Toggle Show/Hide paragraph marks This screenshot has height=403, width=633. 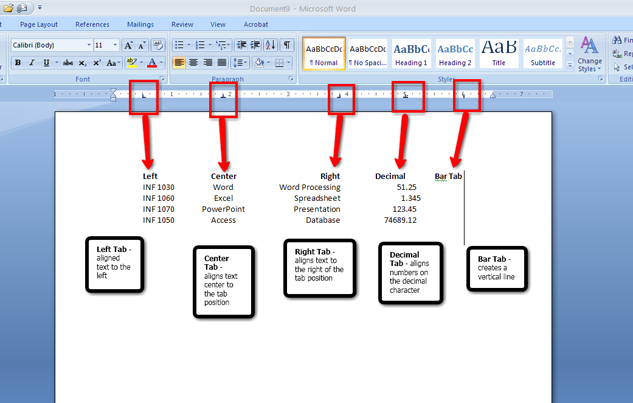(287, 45)
